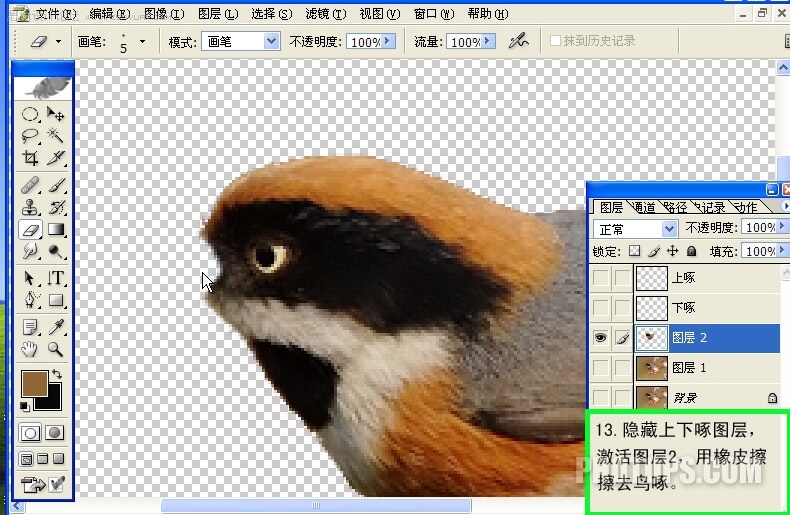Switch to Standard editing mode
The height and width of the screenshot is (515, 790).
coord(30,433)
